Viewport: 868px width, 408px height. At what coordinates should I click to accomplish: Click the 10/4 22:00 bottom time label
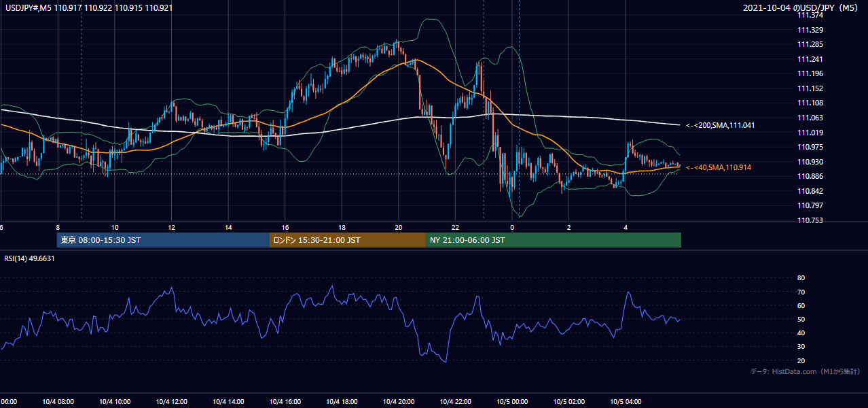[x=455, y=401]
